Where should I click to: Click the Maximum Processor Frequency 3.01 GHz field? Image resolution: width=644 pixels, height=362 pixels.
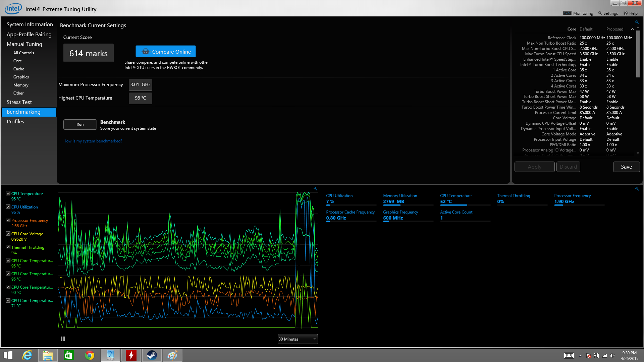click(141, 85)
